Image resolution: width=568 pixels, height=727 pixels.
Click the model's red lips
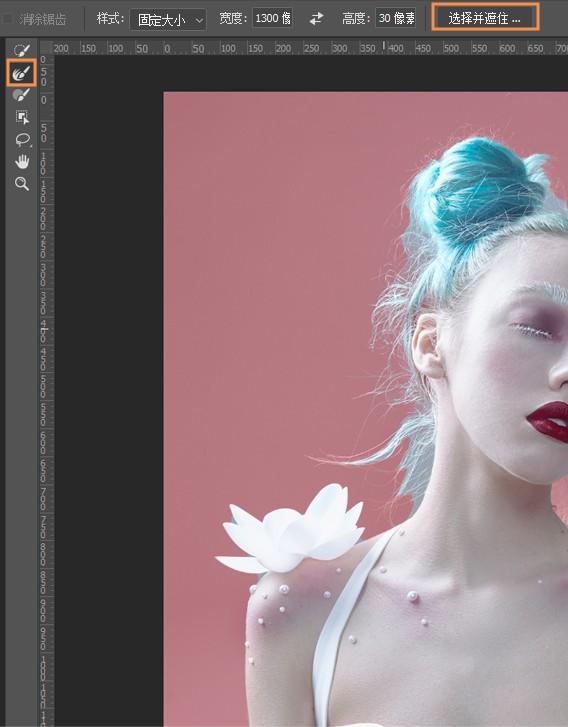[x=549, y=421]
